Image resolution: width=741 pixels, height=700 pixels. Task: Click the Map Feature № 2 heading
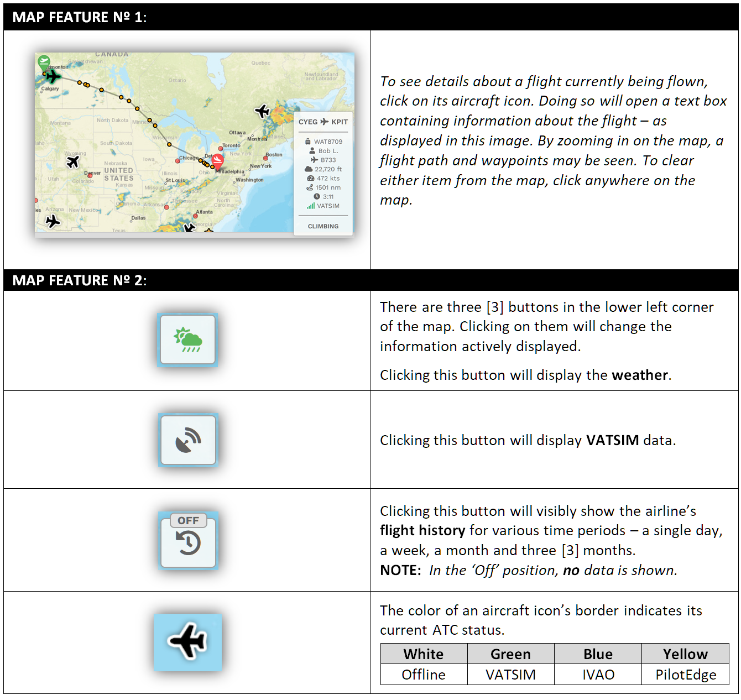click(x=80, y=280)
